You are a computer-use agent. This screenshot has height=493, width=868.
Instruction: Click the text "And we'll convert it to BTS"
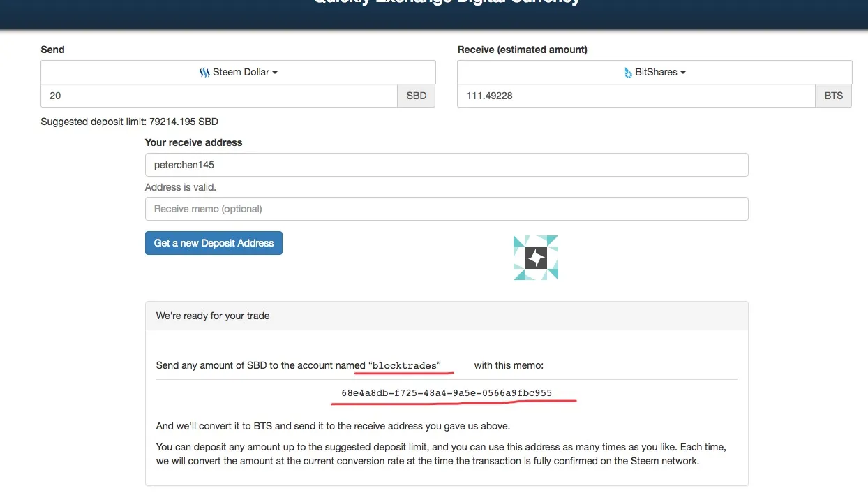point(216,426)
